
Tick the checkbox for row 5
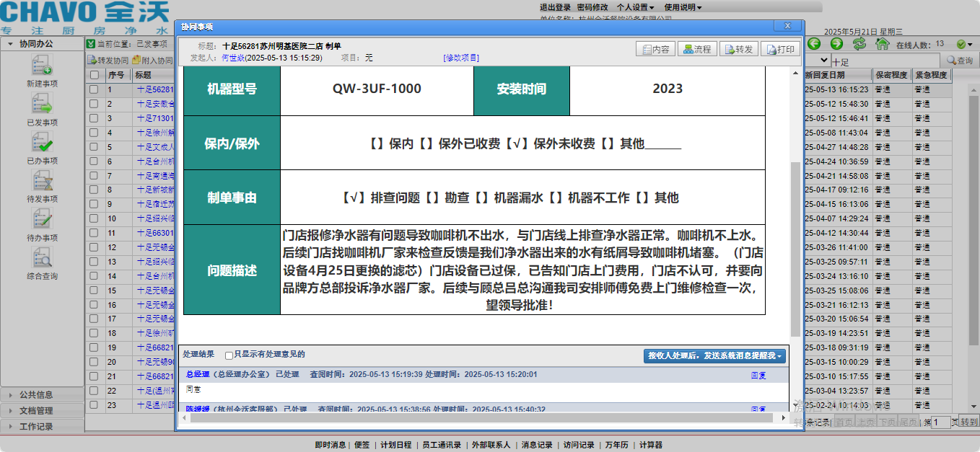(x=95, y=147)
